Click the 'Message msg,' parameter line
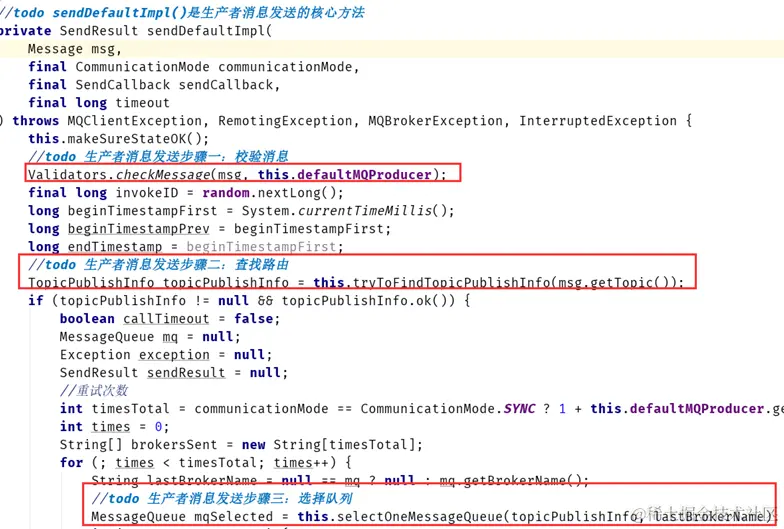The image size is (784, 529). coord(74,49)
